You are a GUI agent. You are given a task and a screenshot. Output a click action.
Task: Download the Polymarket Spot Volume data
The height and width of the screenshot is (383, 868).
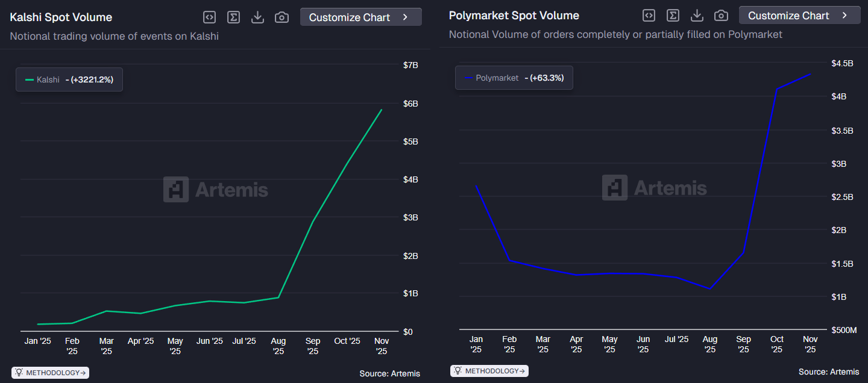point(697,16)
